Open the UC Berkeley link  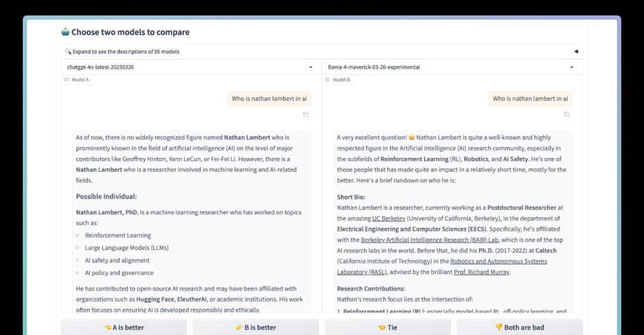pyautogui.click(x=389, y=218)
